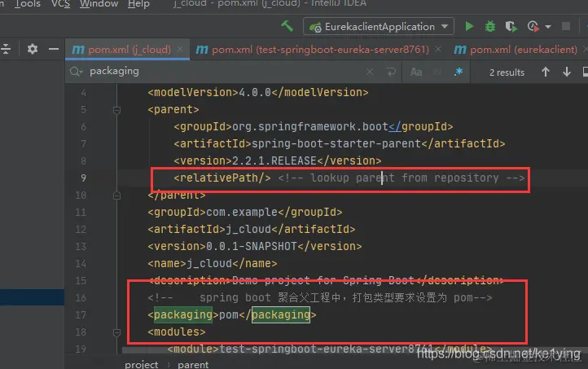
Task: Hide the project tool window with minus icon
Action: (x=54, y=49)
